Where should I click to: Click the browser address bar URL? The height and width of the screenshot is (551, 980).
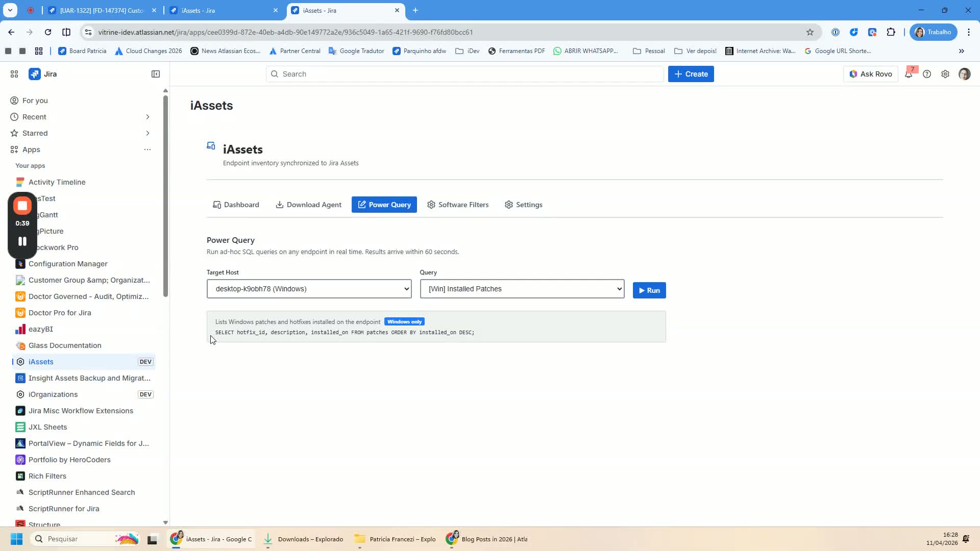[x=285, y=32]
